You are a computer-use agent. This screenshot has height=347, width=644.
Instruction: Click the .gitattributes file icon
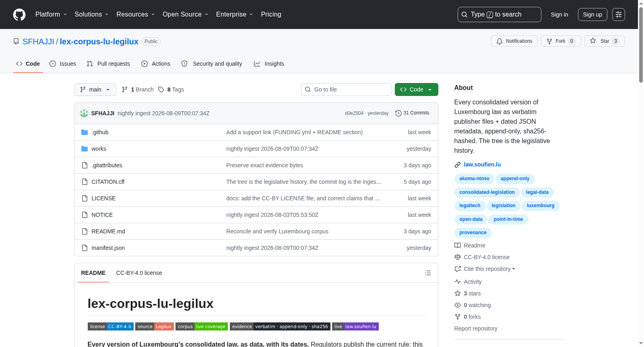(85, 165)
